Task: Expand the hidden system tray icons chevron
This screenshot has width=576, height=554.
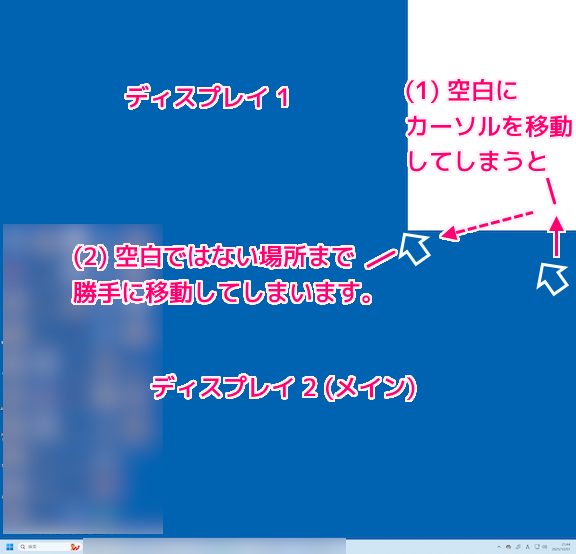Action: (499, 547)
